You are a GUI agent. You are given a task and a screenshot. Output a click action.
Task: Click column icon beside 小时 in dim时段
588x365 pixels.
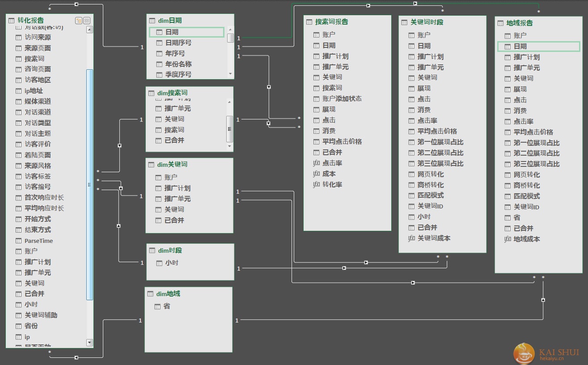(159, 263)
